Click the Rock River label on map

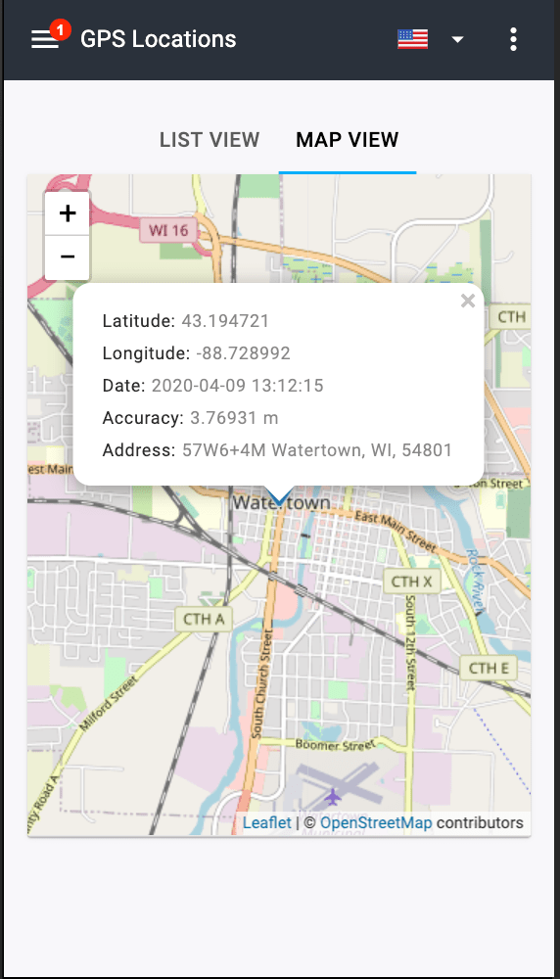coord(477,582)
